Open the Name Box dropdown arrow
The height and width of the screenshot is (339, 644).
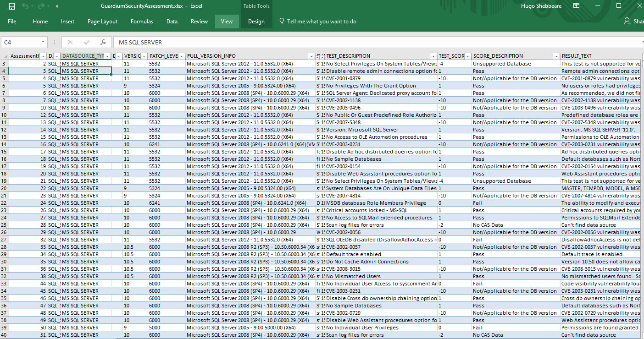pos(43,42)
